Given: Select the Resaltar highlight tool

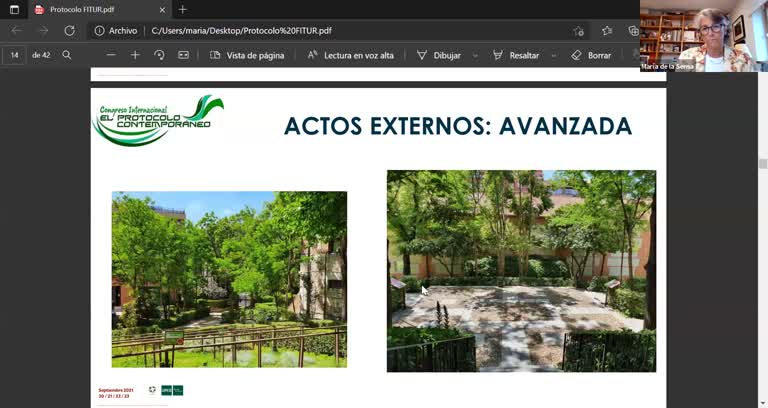Looking at the screenshot, I should 516,55.
